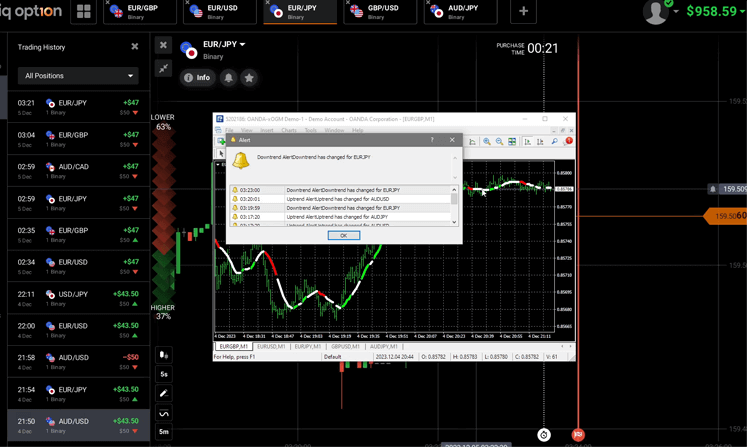
Task: Open the 02:59 AUD/CAD trade row
Action: pos(79,171)
